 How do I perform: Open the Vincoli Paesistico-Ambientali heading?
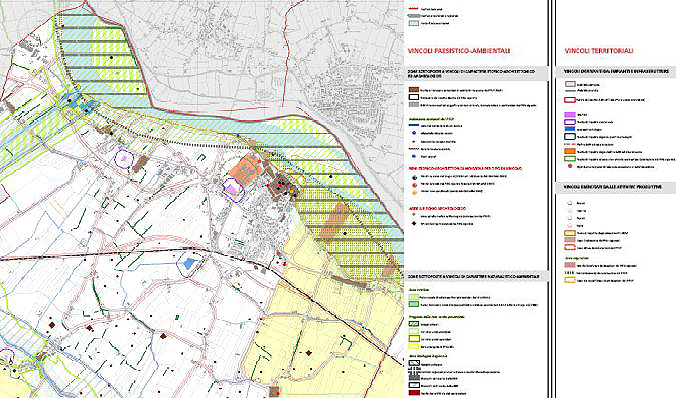pos(459,51)
